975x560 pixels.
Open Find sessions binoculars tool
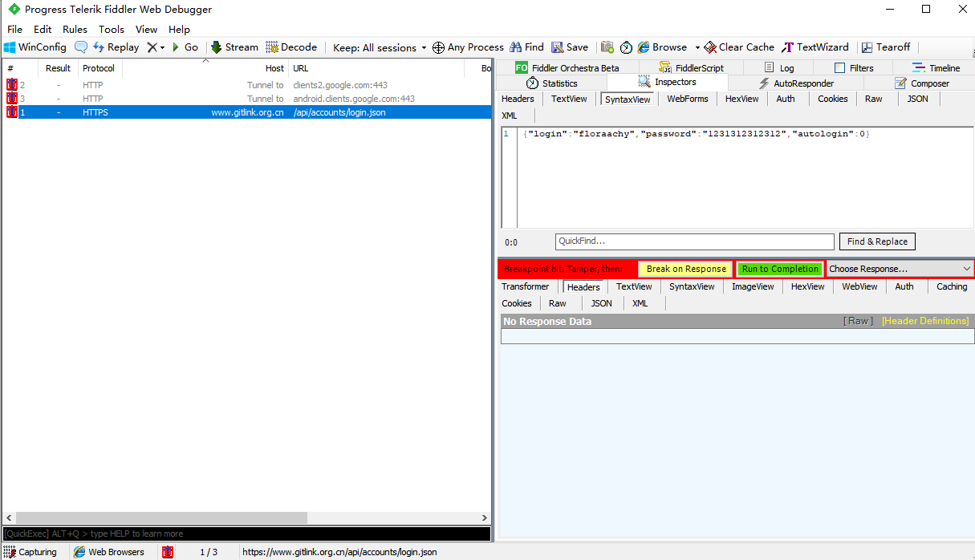pyautogui.click(x=526, y=47)
